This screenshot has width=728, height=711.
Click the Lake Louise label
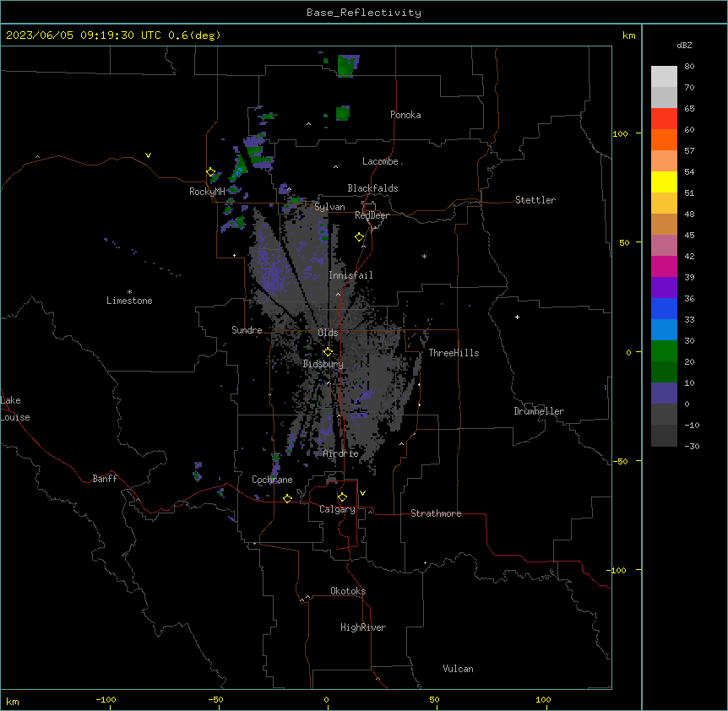pyautogui.click(x=14, y=409)
